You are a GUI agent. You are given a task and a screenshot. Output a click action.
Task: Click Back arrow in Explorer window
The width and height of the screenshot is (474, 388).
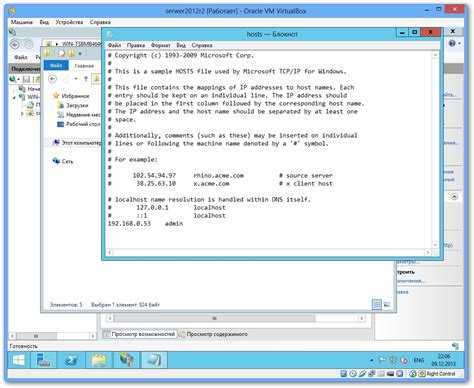coord(53,79)
